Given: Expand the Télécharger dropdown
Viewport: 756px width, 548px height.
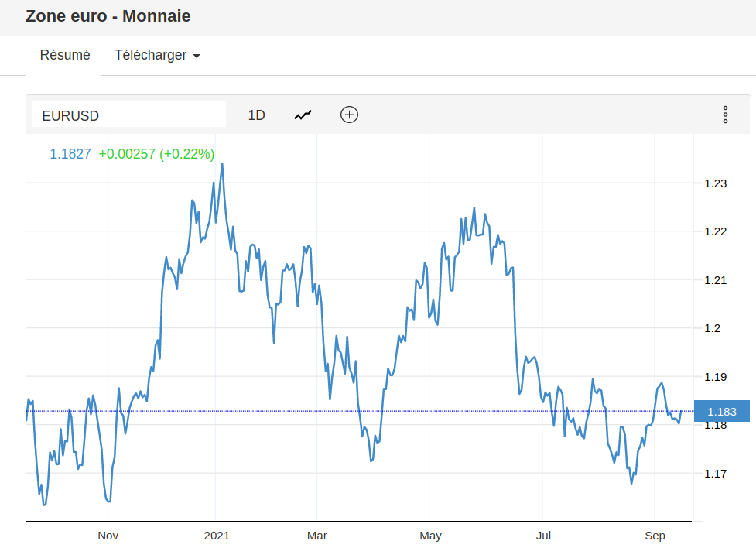Looking at the screenshot, I should 158,56.
